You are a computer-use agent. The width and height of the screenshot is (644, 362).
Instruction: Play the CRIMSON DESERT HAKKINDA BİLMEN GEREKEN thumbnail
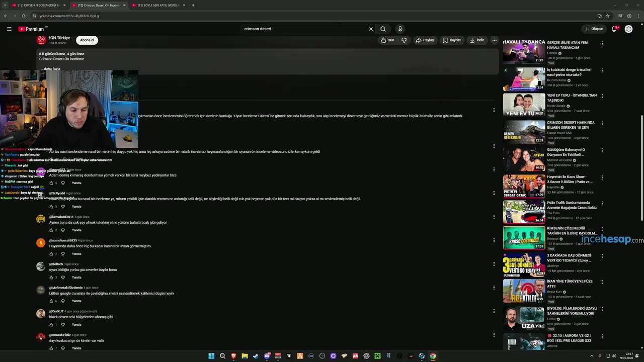point(524,132)
